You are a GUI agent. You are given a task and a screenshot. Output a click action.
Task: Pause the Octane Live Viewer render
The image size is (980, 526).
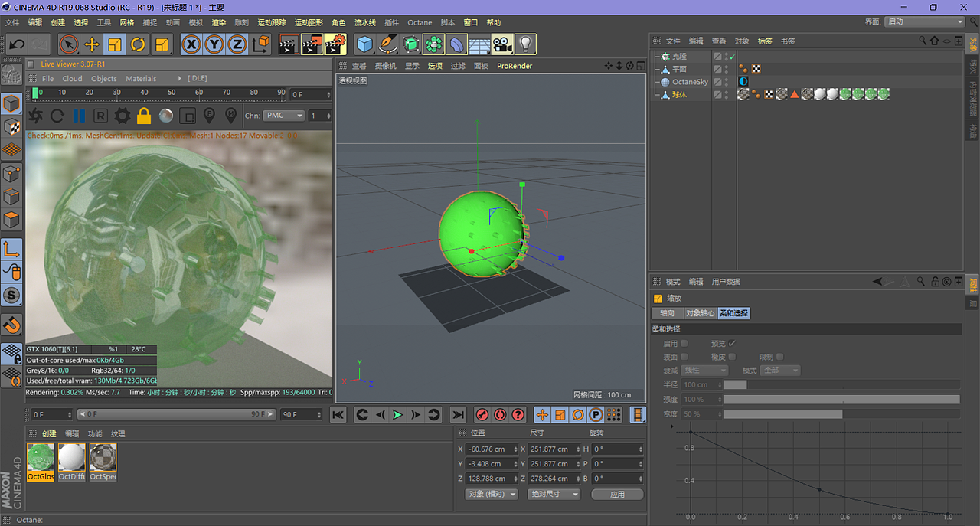(79, 115)
